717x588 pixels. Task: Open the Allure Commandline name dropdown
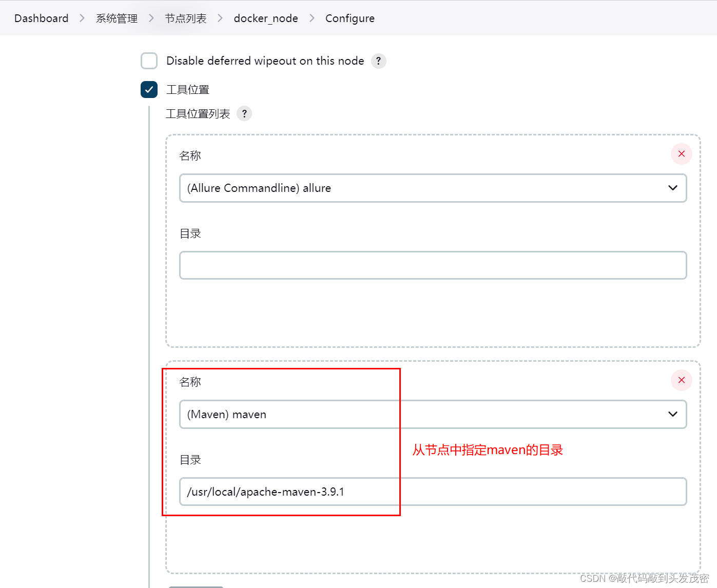point(433,188)
